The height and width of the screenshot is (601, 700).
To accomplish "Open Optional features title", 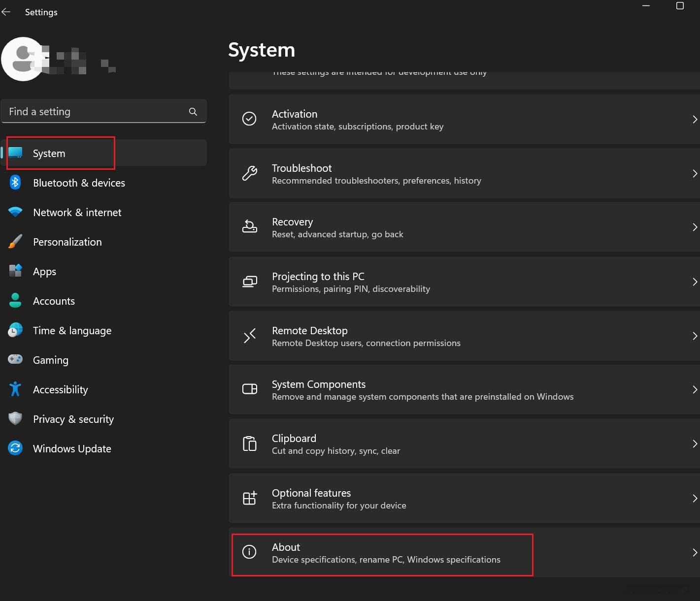I will click(x=311, y=493).
